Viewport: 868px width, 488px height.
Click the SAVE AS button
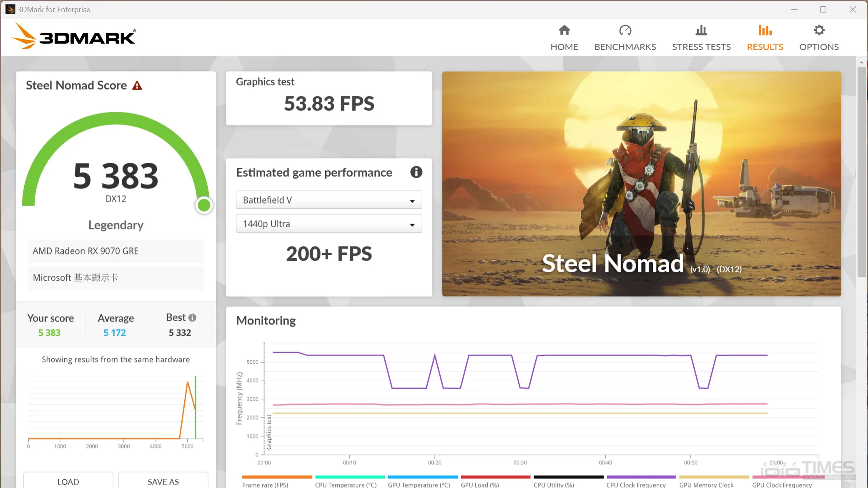[x=163, y=481]
